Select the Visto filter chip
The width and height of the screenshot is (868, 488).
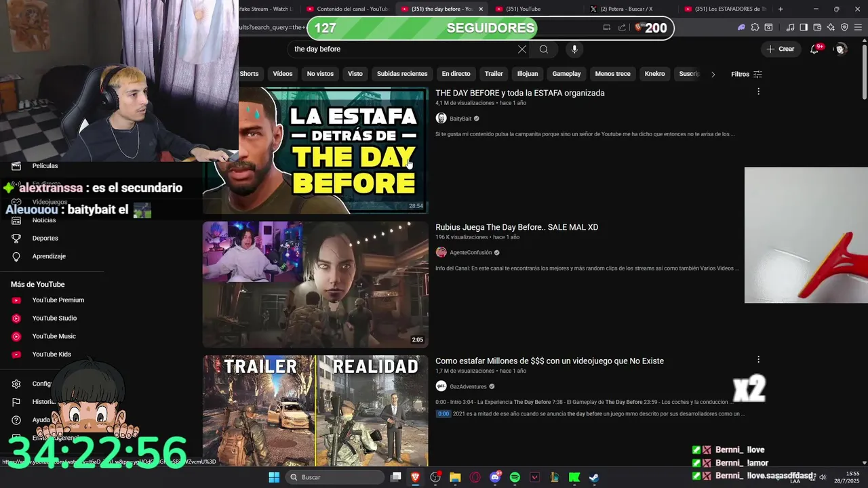click(x=355, y=74)
